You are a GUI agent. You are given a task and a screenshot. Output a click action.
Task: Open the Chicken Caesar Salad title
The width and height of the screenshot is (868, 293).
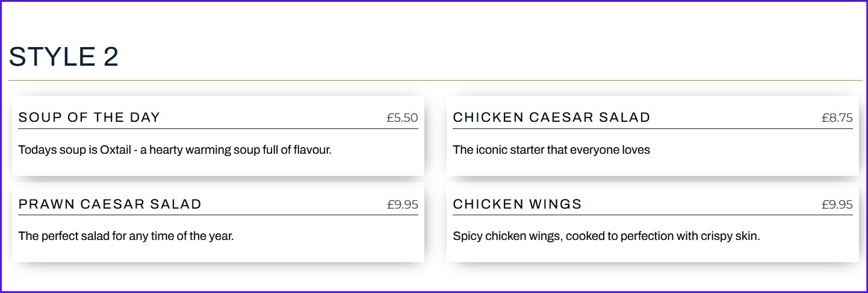tap(551, 118)
